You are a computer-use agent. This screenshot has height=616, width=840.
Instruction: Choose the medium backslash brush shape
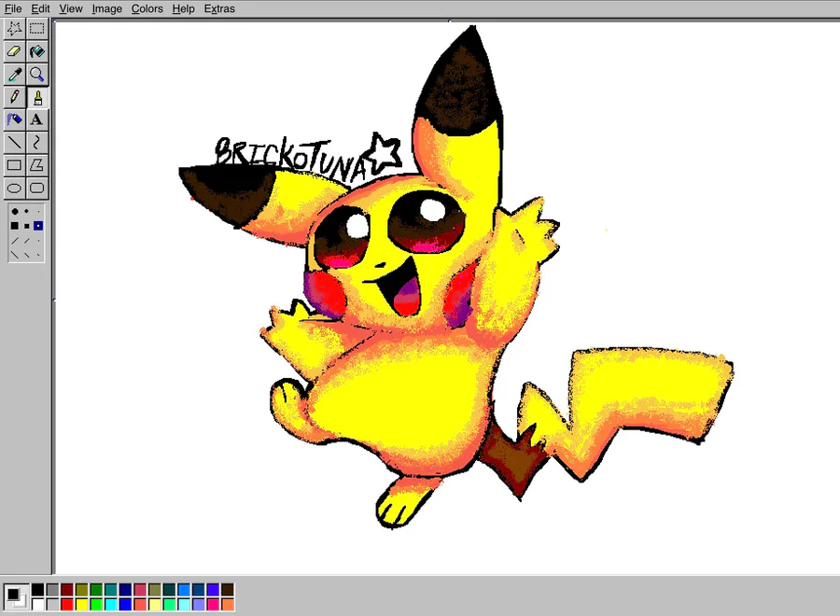(x=27, y=255)
